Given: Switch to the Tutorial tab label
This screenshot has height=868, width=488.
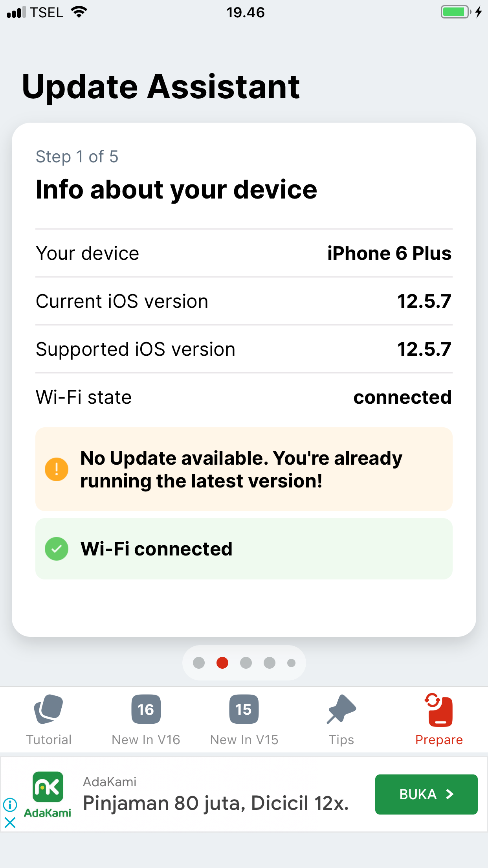Looking at the screenshot, I should (49, 740).
